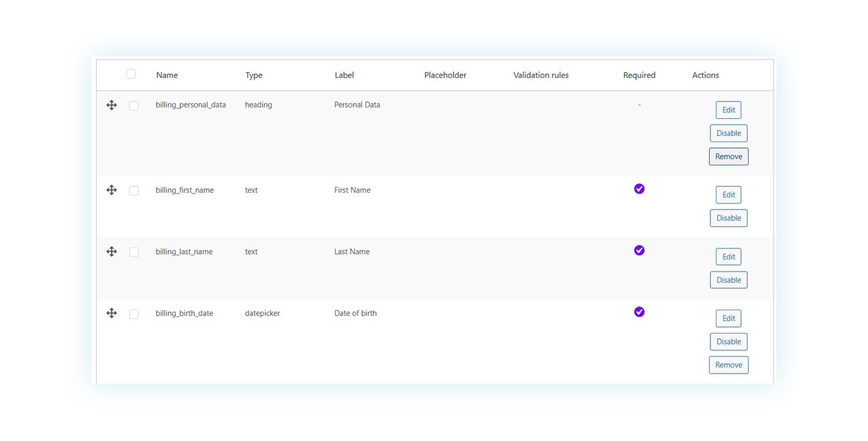The width and height of the screenshot is (868, 441).
Task: Click the billing_birth_date name cell
Action: tap(184, 313)
